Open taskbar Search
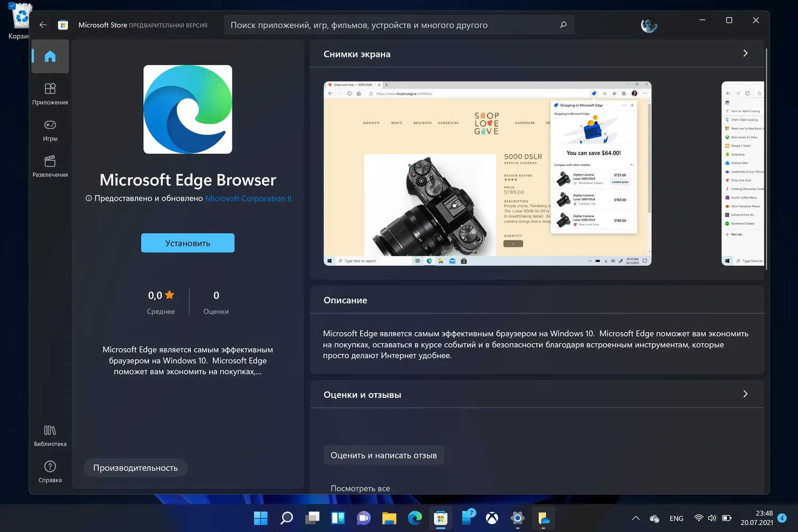Screen dimensions: 798x532 pyautogui.click(x=286, y=518)
